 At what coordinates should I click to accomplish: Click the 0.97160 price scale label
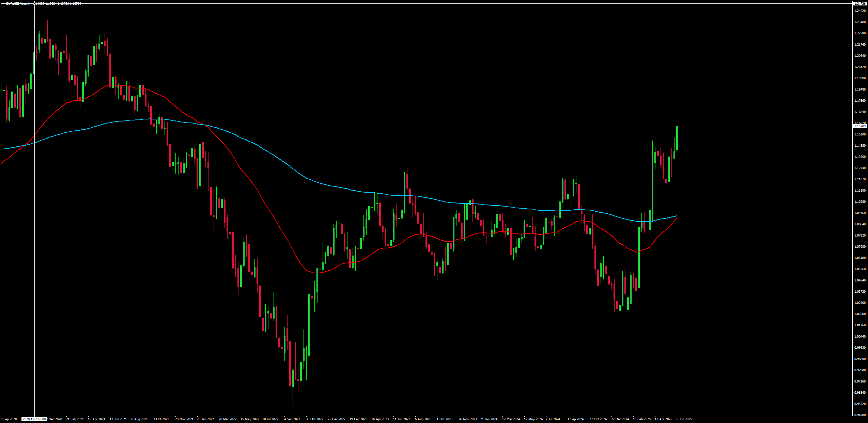pyautogui.click(x=860, y=381)
